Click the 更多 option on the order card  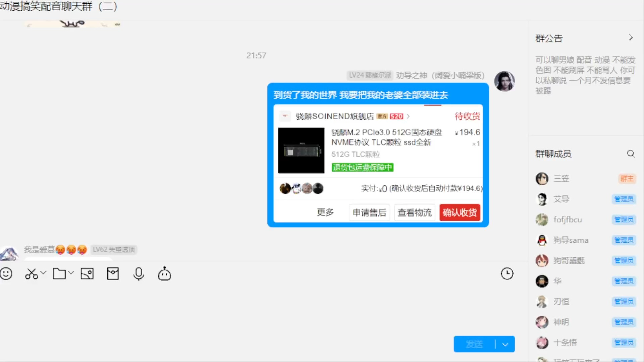click(x=325, y=213)
